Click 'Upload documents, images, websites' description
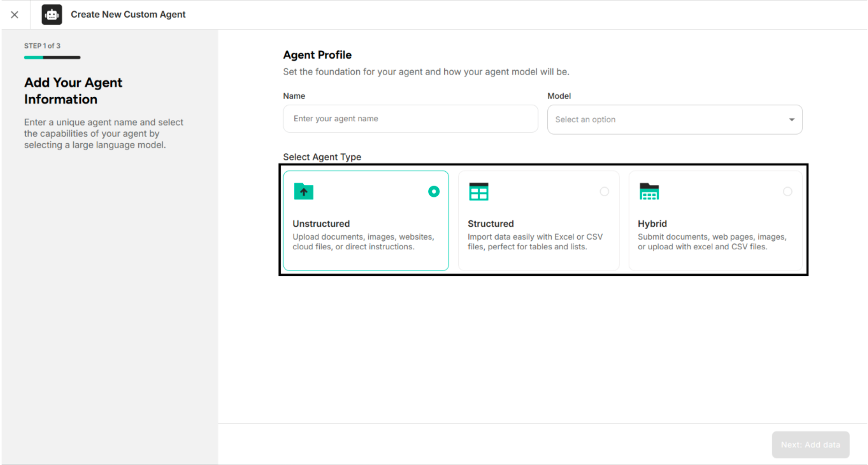Screen dimensions: 868x465 pyautogui.click(x=363, y=242)
